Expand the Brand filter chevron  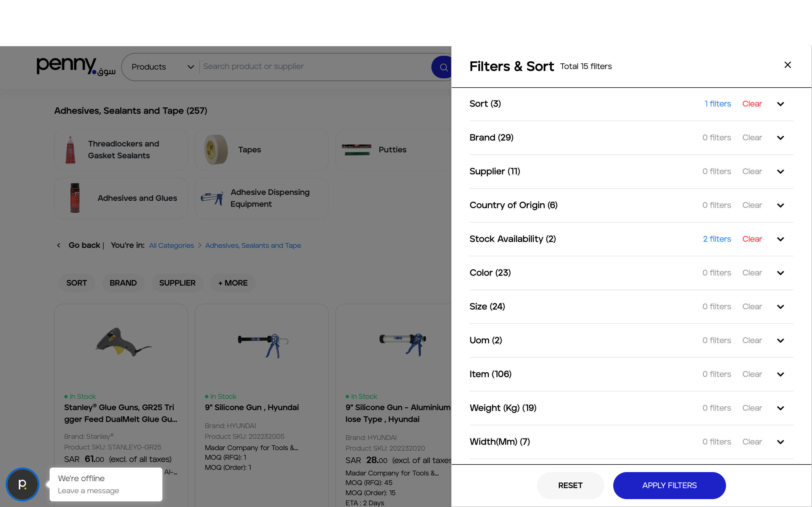tap(780, 138)
